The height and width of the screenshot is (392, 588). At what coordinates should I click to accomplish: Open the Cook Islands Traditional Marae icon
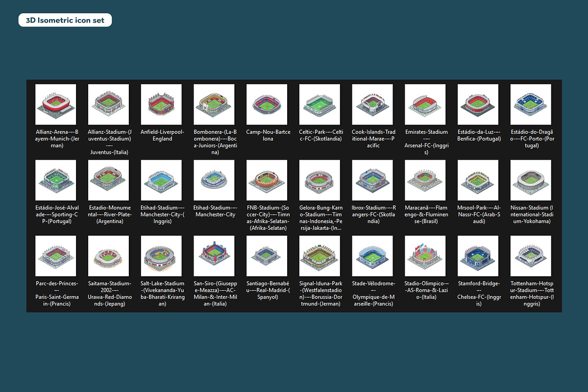tap(373, 104)
